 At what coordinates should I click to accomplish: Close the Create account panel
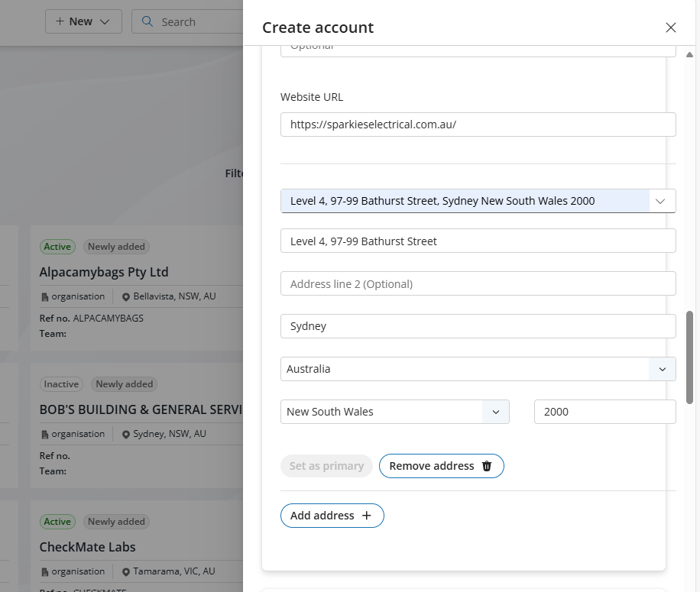(671, 27)
